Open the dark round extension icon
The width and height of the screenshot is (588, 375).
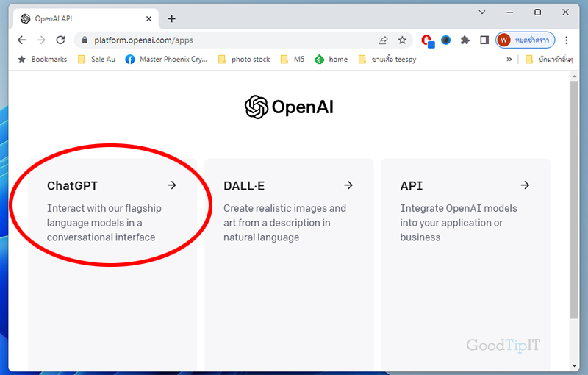tap(445, 40)
